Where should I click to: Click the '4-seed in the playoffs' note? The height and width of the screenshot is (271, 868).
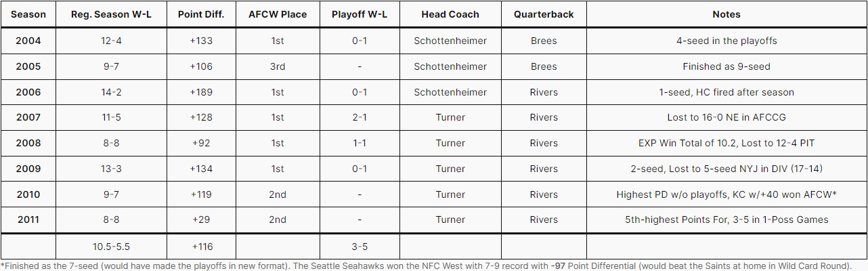coord(726,41)
